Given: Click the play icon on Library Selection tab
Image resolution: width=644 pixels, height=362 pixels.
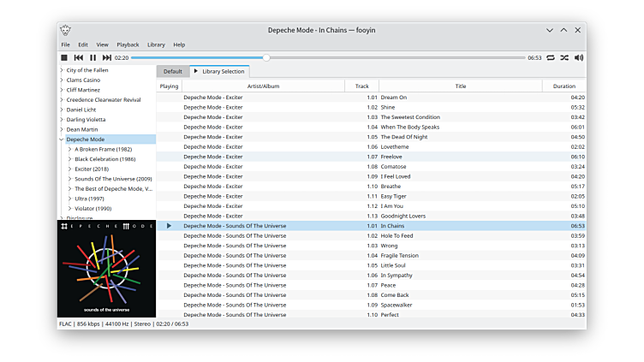Looking at the screenshot, I should coord(195,71).
